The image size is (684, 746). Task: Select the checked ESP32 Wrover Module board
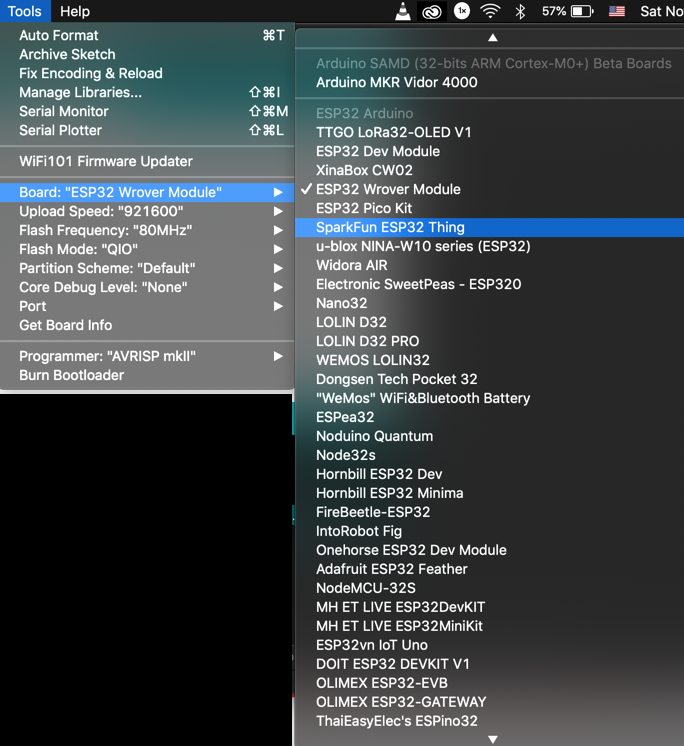pos(489,189)
